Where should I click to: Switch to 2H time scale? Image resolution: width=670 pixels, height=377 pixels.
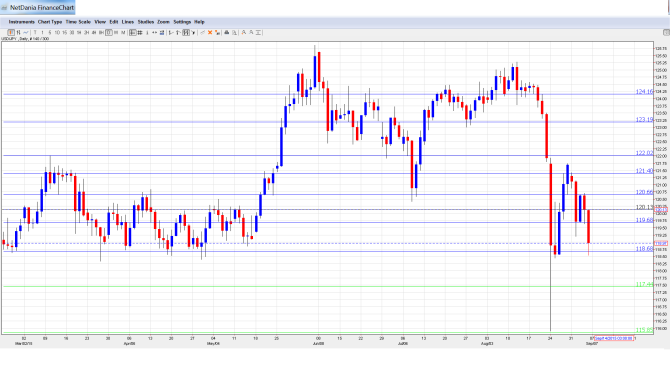(x=86, y=32)
